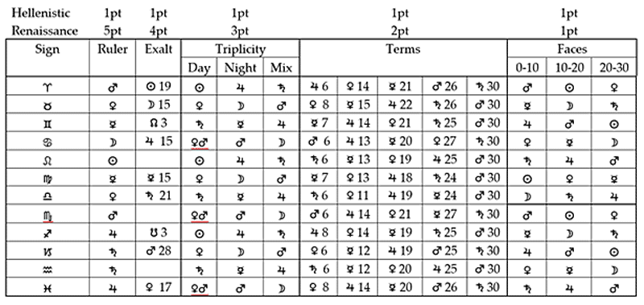644x305 pixels.
Task: Click the South Node 3 exaltation cell
Action: (x=159, y=233)
